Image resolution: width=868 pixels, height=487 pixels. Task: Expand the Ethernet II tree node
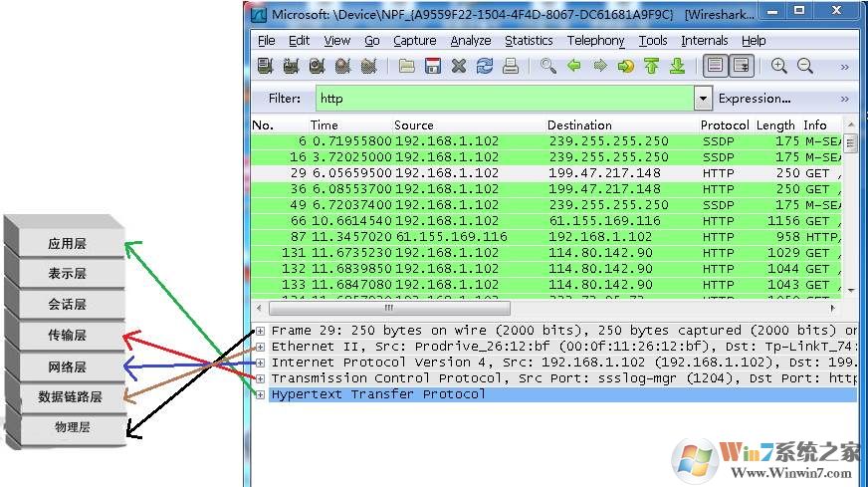(260, 347)
